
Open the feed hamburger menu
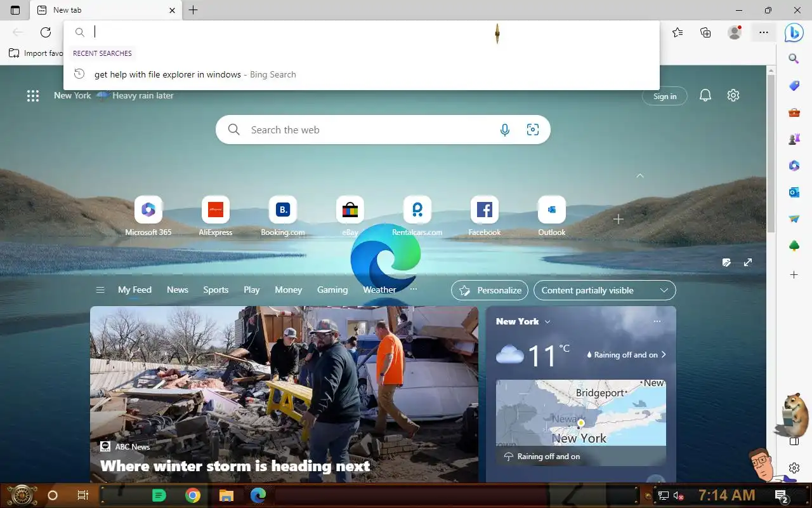tap(100, 290)
